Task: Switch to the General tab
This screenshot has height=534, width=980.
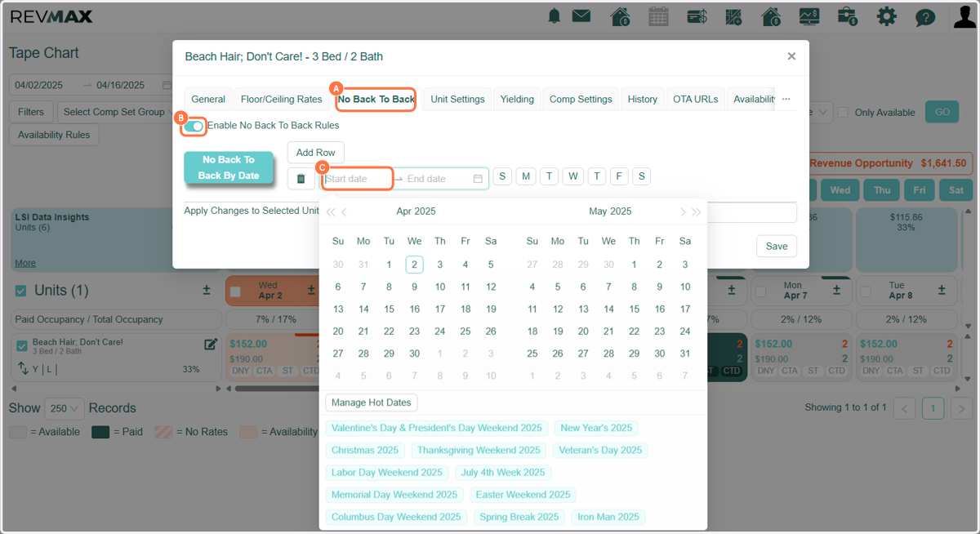Action: [x=208, y=100]
